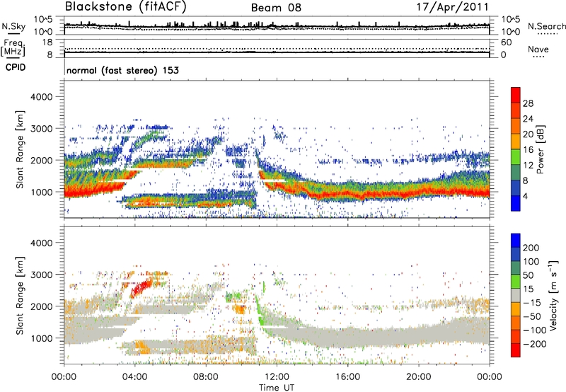
Task: Click the 'Blackstone (fitACF)' title text
Action: 125,6
